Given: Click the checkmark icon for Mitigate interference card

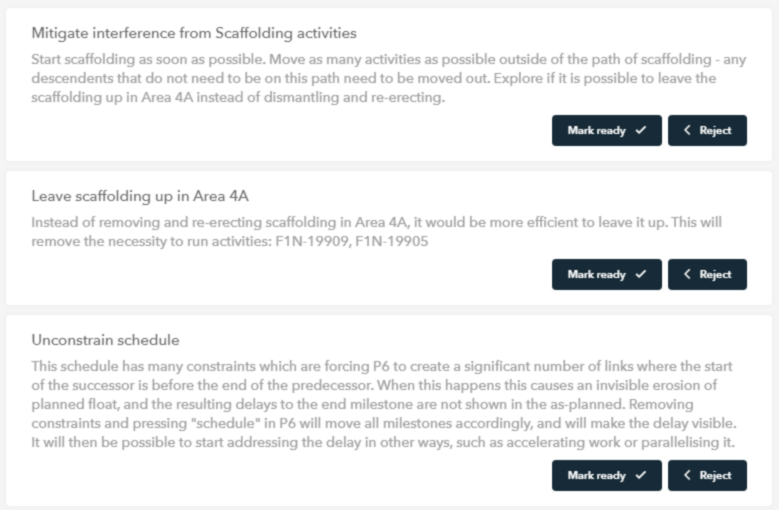Looking at the screenshot, I should click(x=640, y=131).
